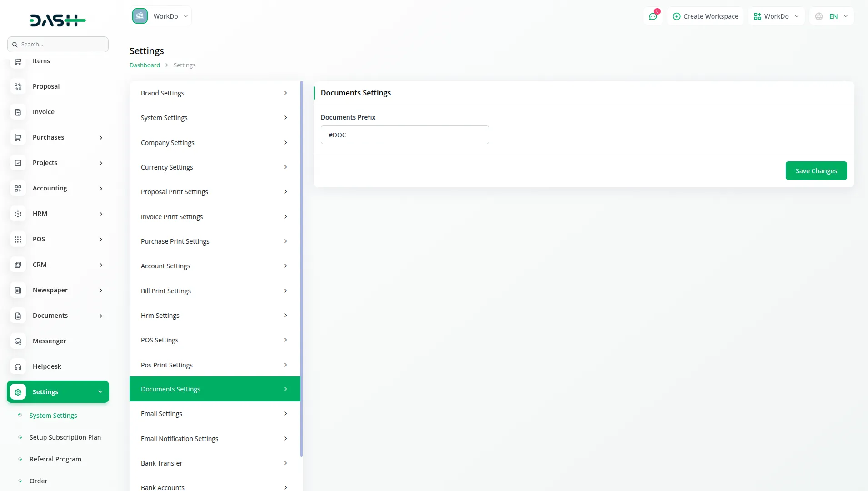868x491 pixels.
Task: Select Setup Subscription Plan under Settings
Action: (65, 437)
